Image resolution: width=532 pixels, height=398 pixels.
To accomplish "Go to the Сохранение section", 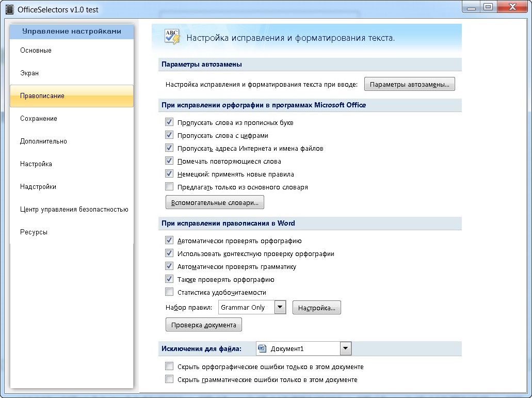I will pyautogui.click(x=72, y=118).
